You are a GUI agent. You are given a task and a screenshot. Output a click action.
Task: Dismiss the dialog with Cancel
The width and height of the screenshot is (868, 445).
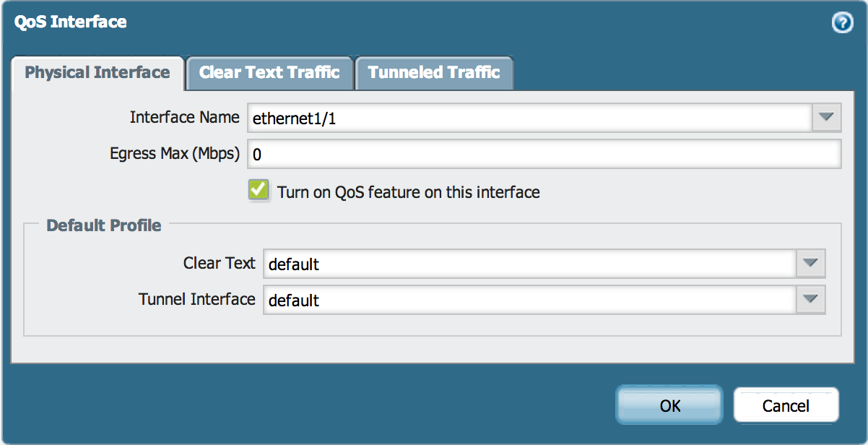786,405
